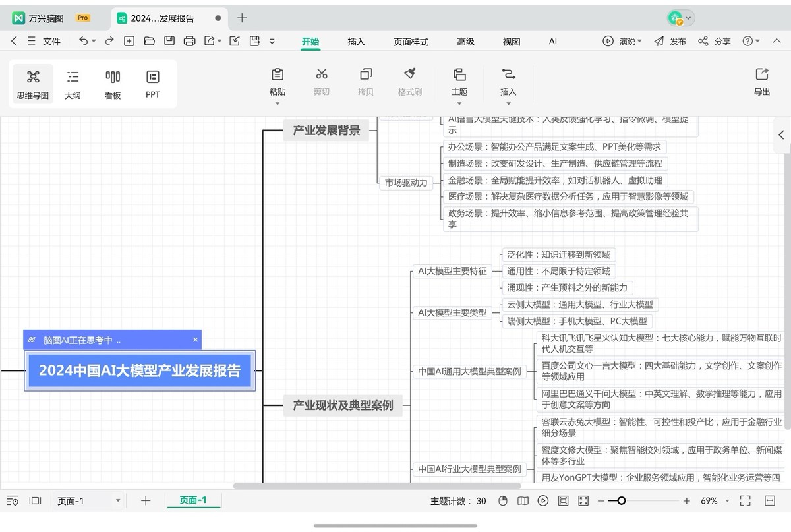Click the undo arrow icon
Image resolution: width=791 pixels, height=532 pixels.
pos(83,41)
